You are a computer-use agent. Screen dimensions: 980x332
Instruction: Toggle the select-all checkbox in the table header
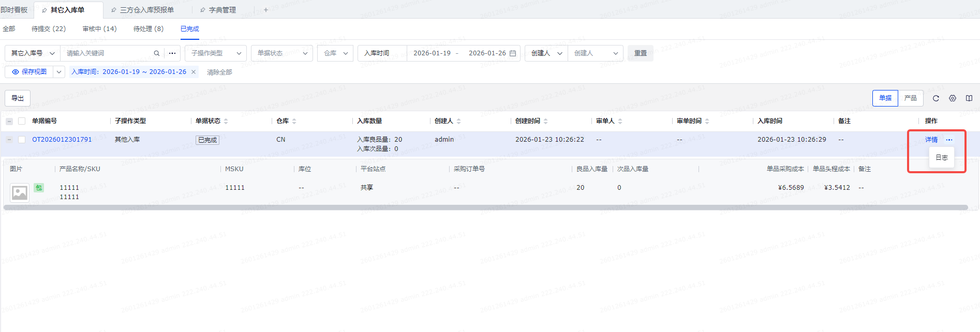[x=22, y=121]
